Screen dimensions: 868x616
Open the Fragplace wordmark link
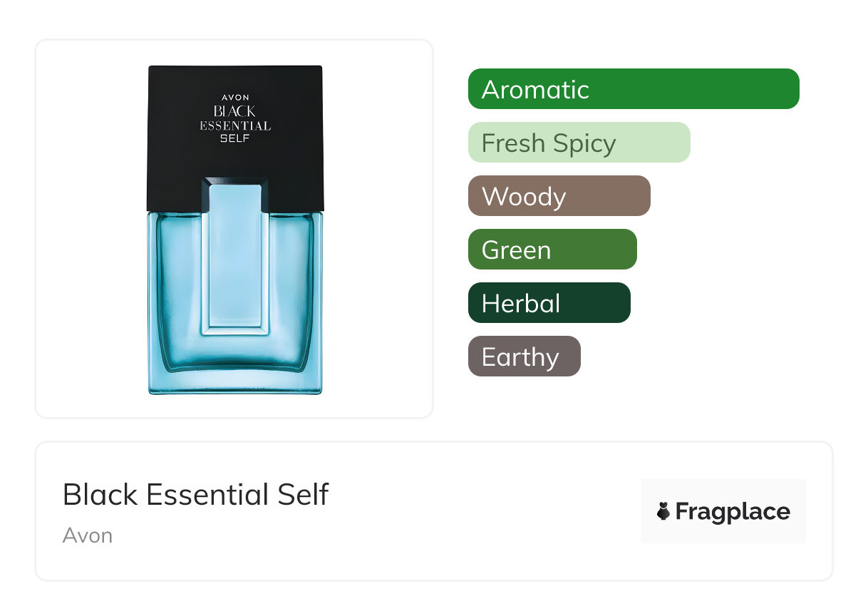[x=733, y=512]
